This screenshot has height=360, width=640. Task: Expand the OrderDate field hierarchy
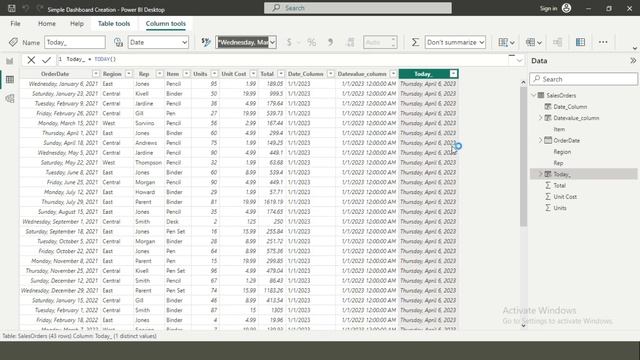pyautogui.click(x=540, y=140)
